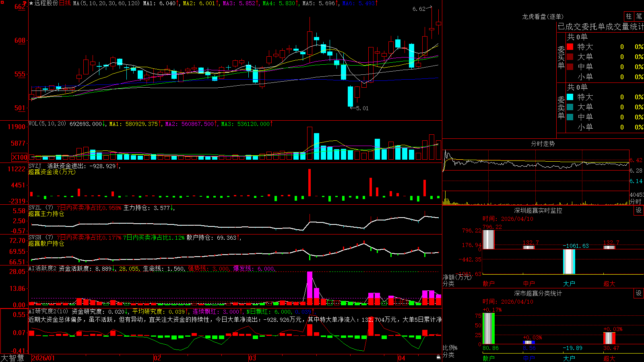Click the magenta "MA3: 5.852" value
Image resolution: width=644 pixels, height=362 pixels.
(x=241, y=3)
